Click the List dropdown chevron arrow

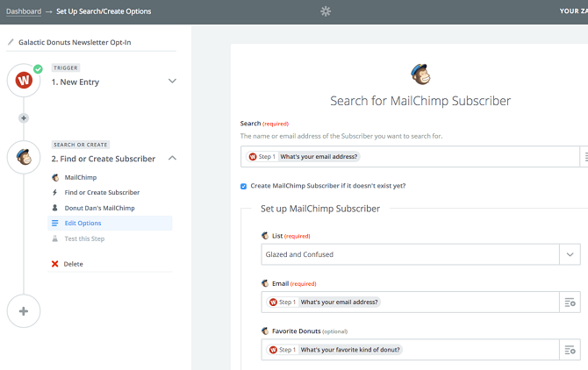(570, 254)
